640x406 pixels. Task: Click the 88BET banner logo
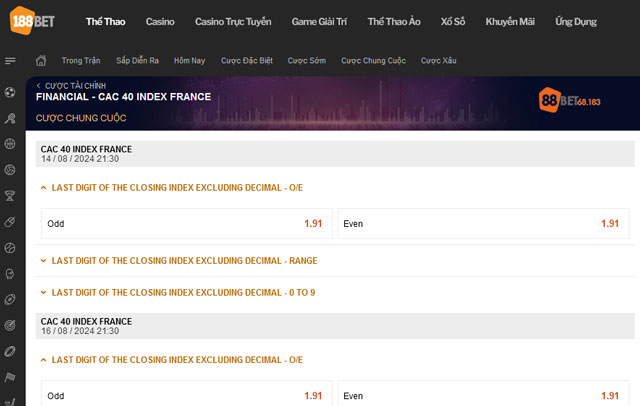coord(569,100)
